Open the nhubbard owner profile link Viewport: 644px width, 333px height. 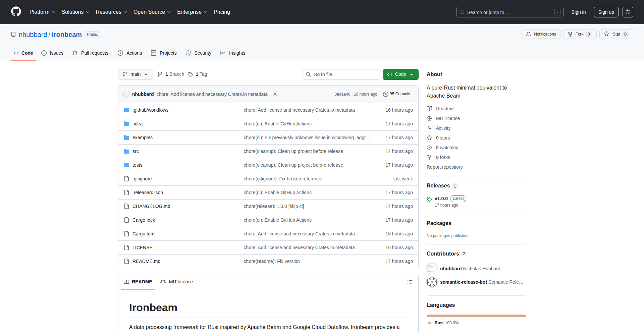click(x=33, y=35)
